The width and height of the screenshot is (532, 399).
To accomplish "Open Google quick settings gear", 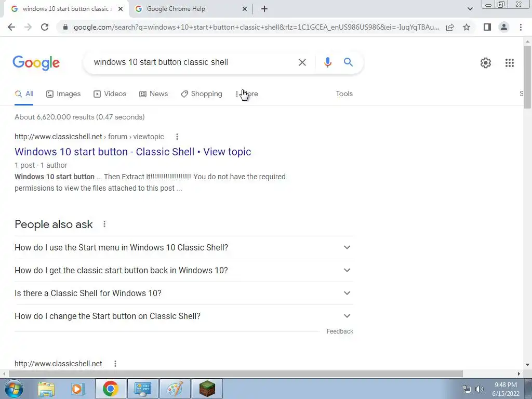I will [x=486, y=63].
